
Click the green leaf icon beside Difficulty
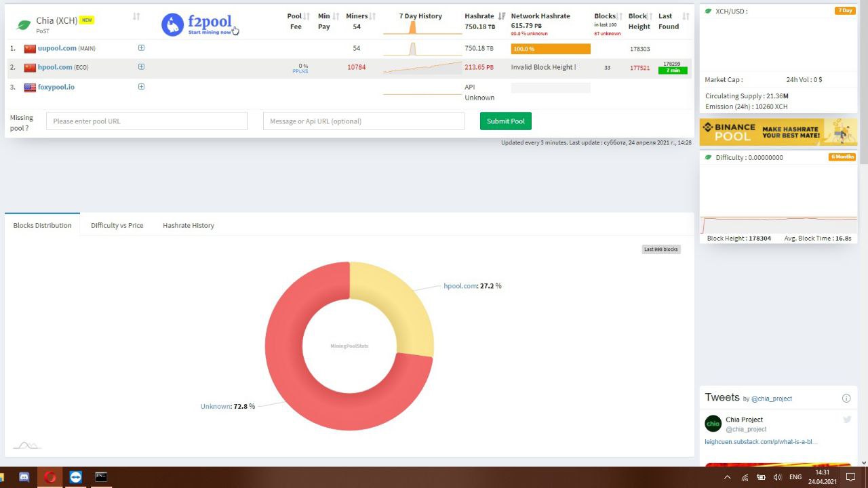(x=709, y=157)
